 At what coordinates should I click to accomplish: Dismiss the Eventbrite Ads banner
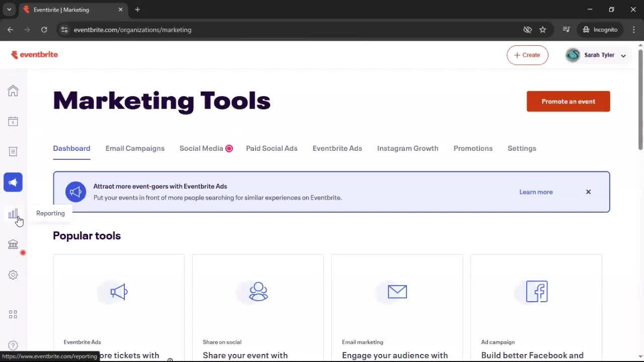588,192
